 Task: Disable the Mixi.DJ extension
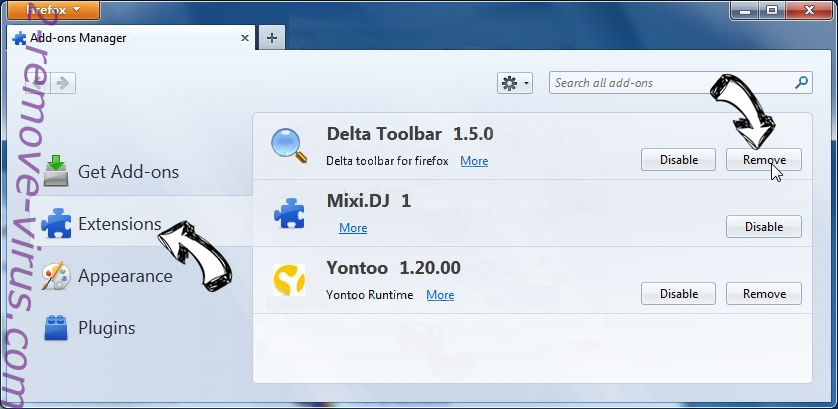point(764,227)
